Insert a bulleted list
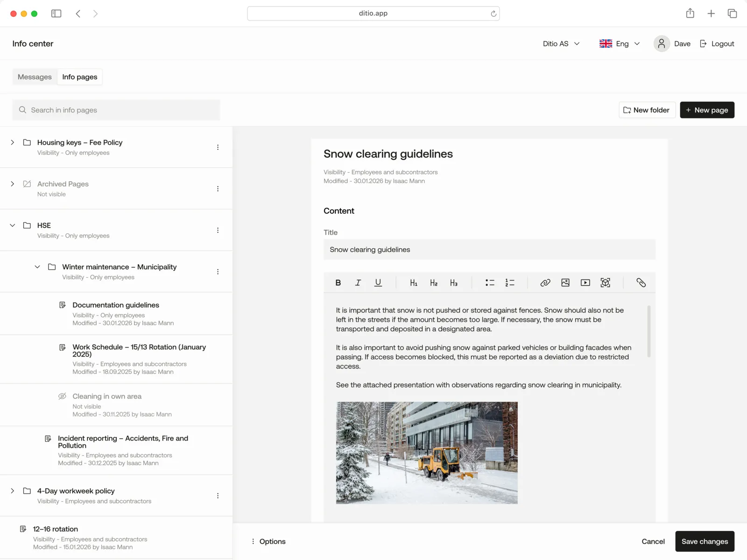The height and width of the screenshot is (560, 747). tap(490, 282)
